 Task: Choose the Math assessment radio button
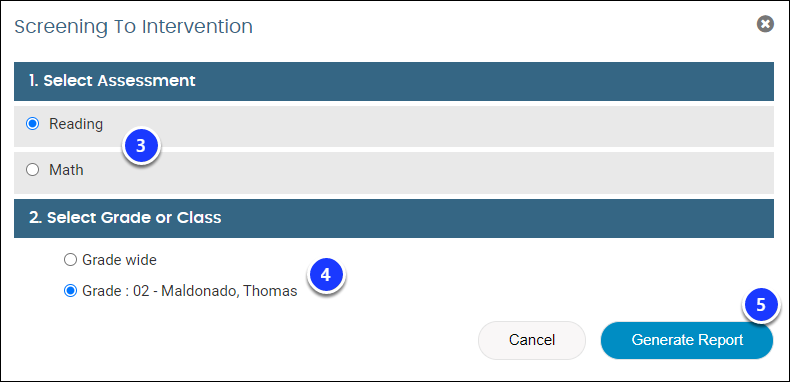tap(32, 170)
